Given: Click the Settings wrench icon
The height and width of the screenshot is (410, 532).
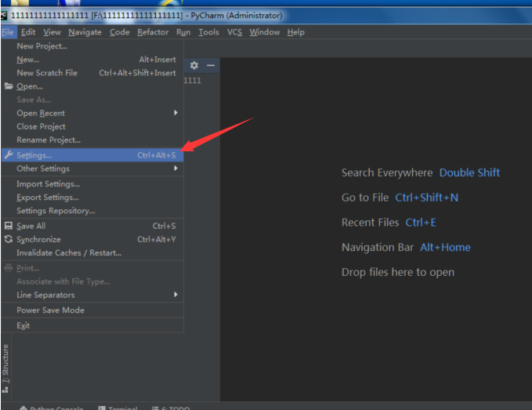Looking at the screenshot, I should click(x=9, y=154).
